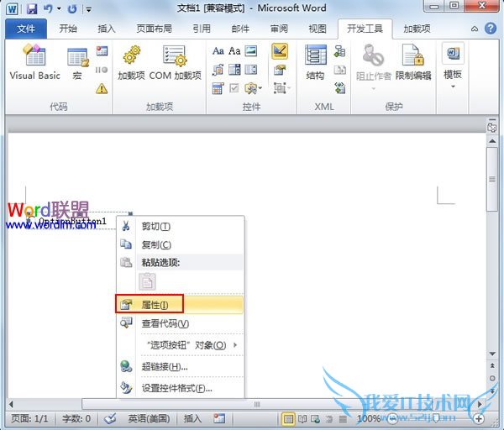The width and height of the screenshot is (504, 430).
Task: Click the proofing check status icon
Action: (x=110, y=418)
